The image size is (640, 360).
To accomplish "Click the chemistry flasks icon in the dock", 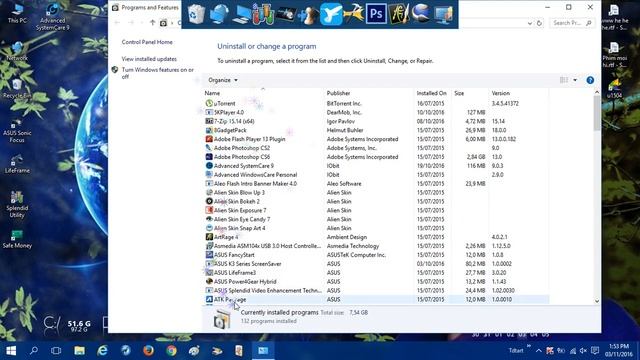I will (x=263, y=14).
